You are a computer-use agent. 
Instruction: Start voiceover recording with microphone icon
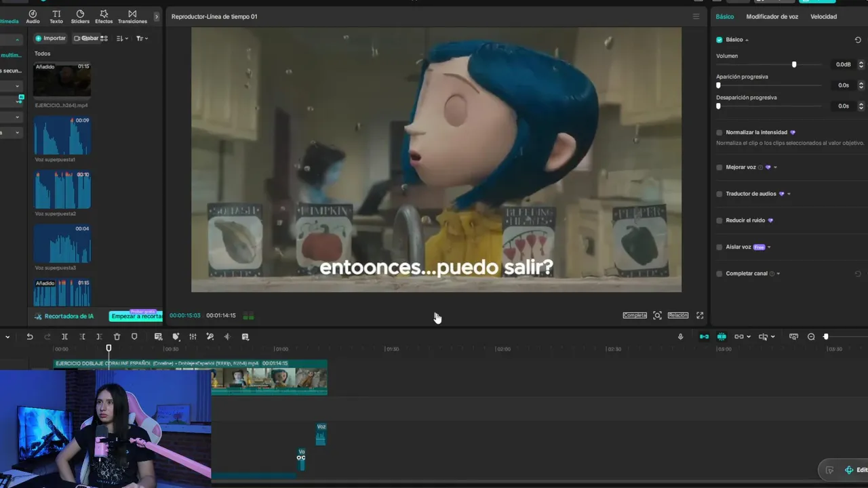(x=680, y=337)
